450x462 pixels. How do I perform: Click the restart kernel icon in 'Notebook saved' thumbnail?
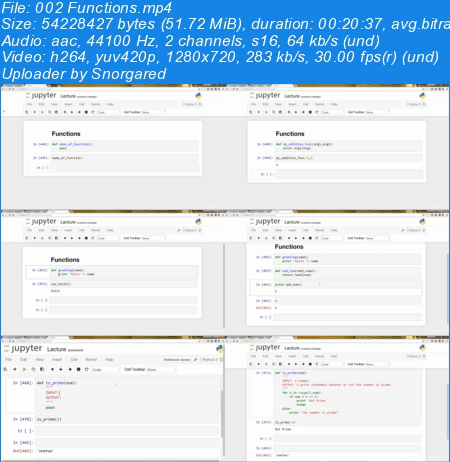(x=87, y=369)
